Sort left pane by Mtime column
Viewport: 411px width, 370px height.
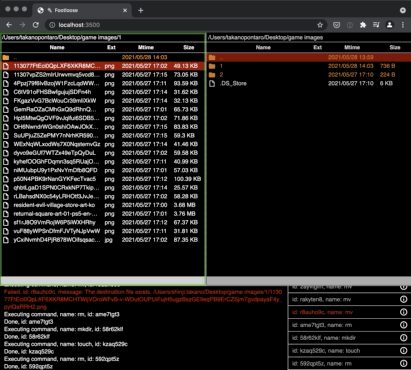(146, 47)
